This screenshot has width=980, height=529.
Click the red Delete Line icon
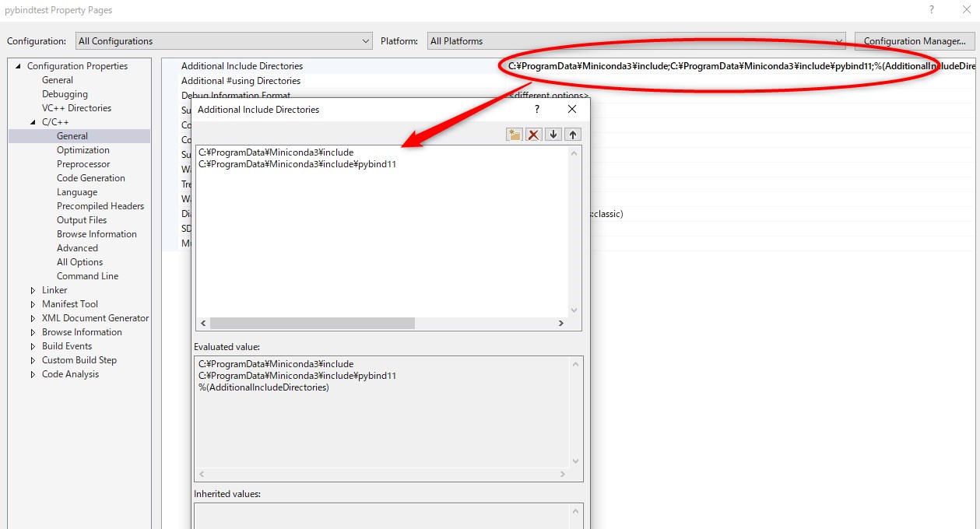(533, 135)
